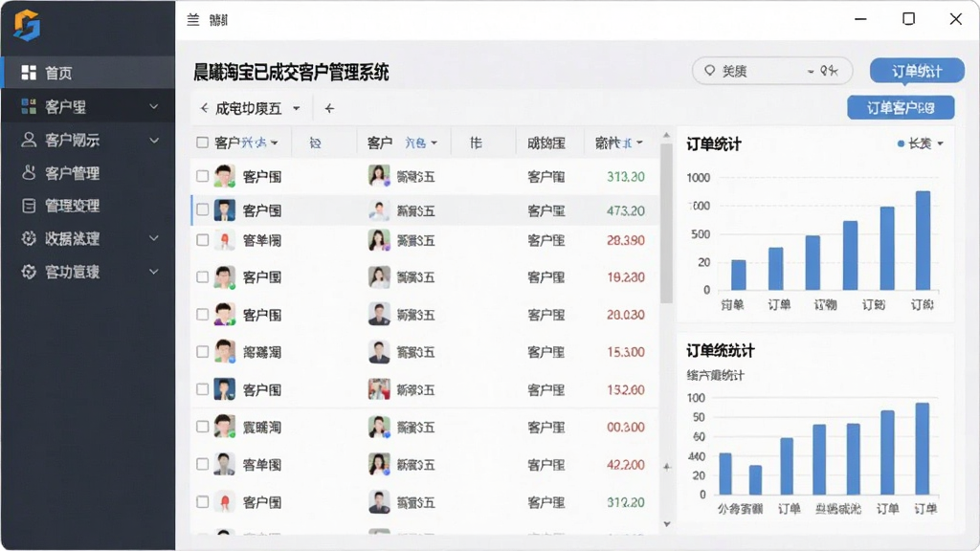Click the red 28.390 value
980x551 pixels.
[x=626, y=240]
